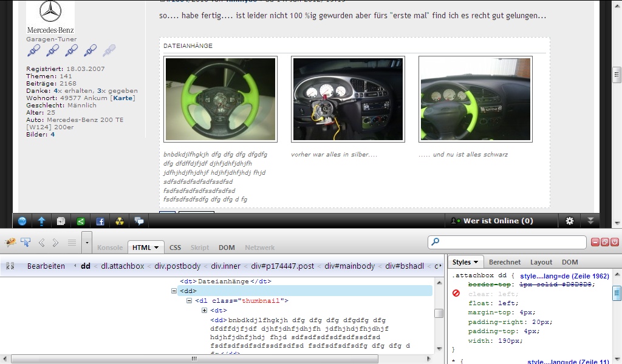Re-enable the disabled 'clear: left' CSS property
622x364 pixels.
pos(456,294)
